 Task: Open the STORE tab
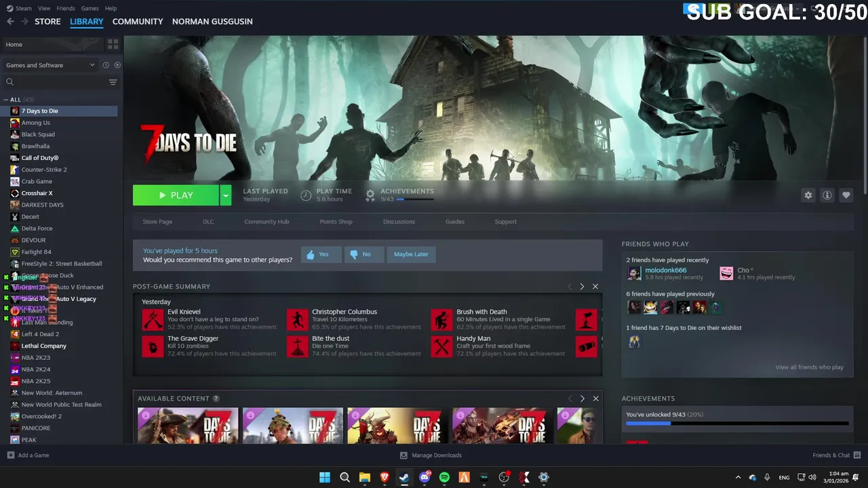(47, 22)
